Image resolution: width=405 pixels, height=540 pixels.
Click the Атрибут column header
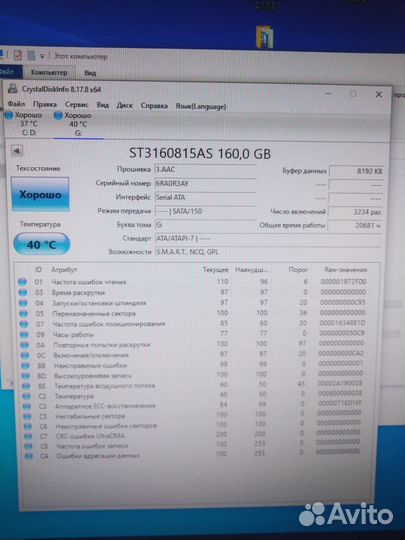tap(64, 270)
